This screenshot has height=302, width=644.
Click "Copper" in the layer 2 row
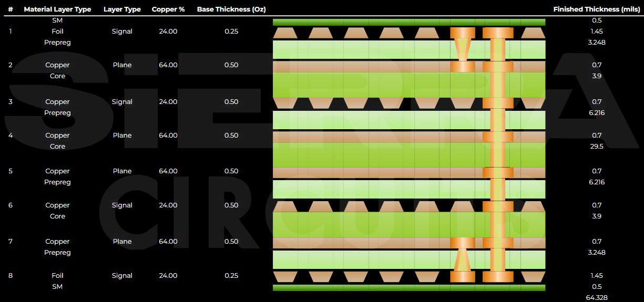pyautogui.click(x=57, y=65)
